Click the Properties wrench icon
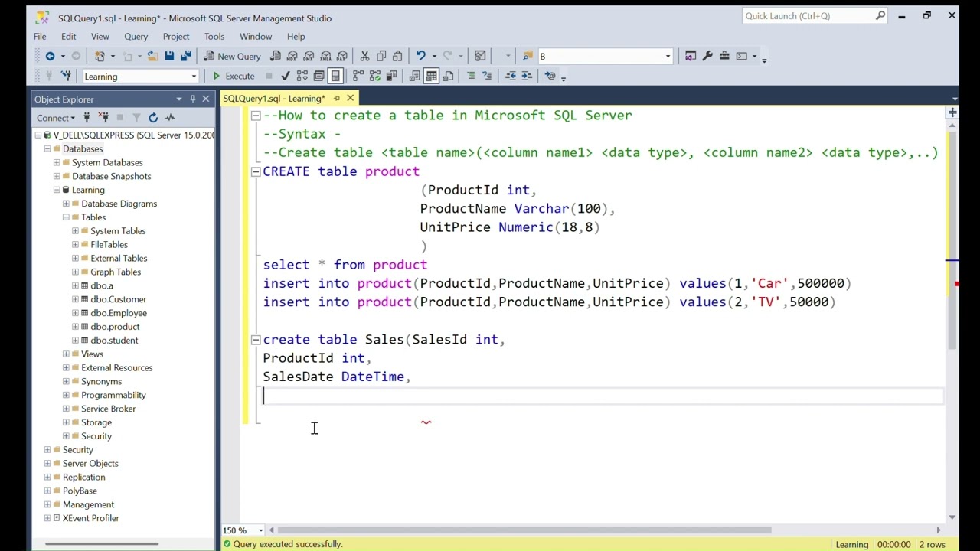Image resolution: width=980 pixels, height=551 pixels. click(x=707, y=56)
